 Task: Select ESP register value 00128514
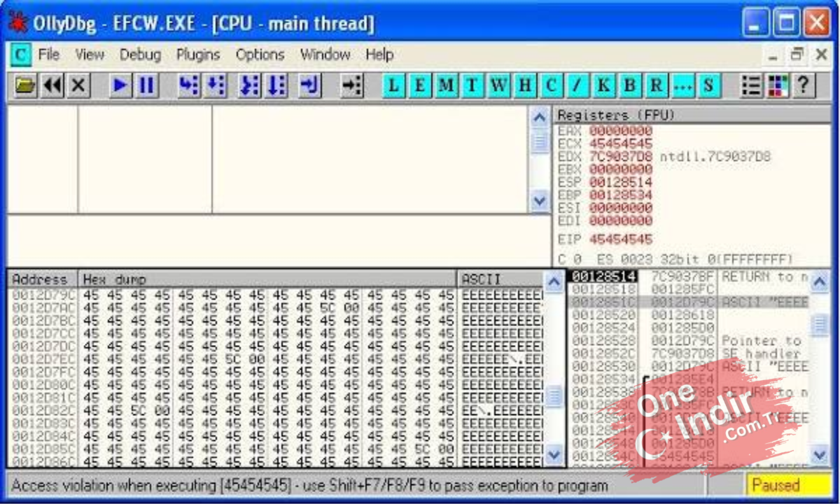[x=620, y=182]
